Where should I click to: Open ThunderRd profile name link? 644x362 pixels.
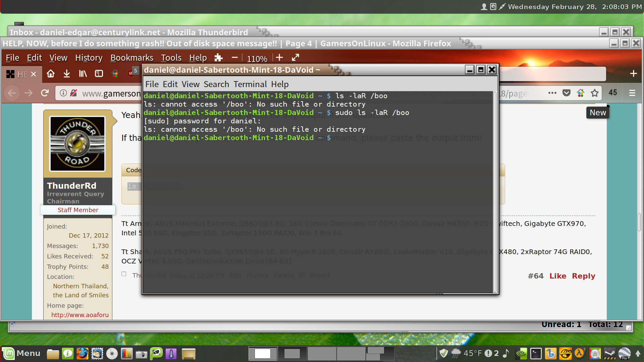pyautogui.click(x=71, y=186)
